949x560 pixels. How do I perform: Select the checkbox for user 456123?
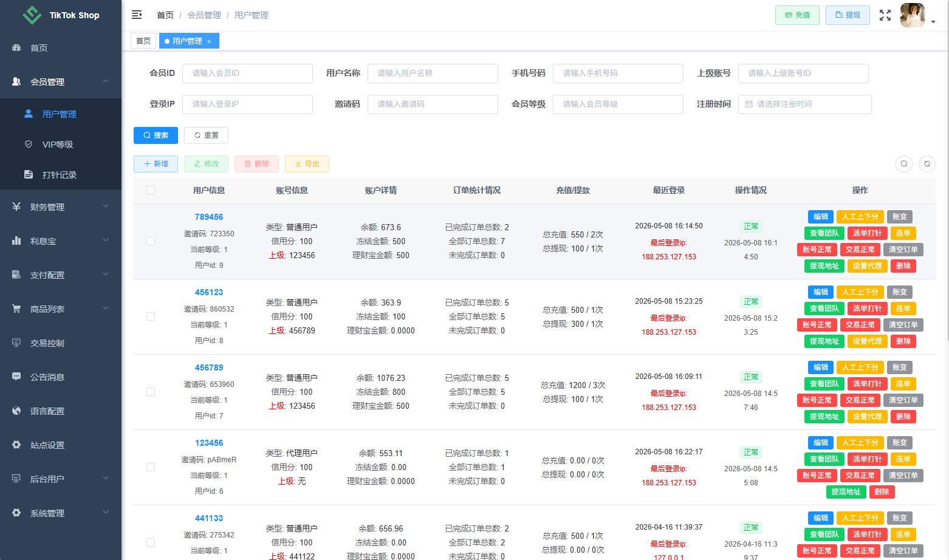pyautogui.click(x=151, y=316)
